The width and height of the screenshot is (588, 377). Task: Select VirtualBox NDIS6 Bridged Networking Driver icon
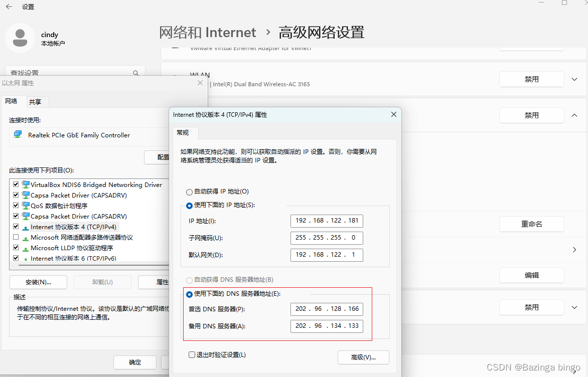click(x=26, y=184)
